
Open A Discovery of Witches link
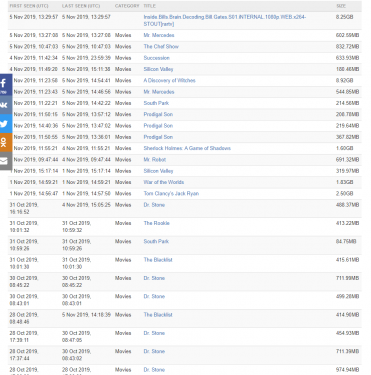(x=169, y=81)
